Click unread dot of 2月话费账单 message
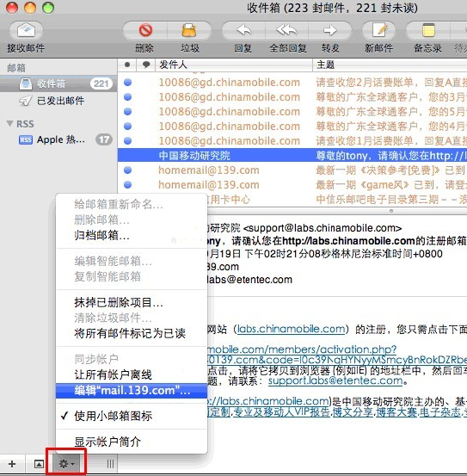The image size is (467, 476). pos(127,82)
